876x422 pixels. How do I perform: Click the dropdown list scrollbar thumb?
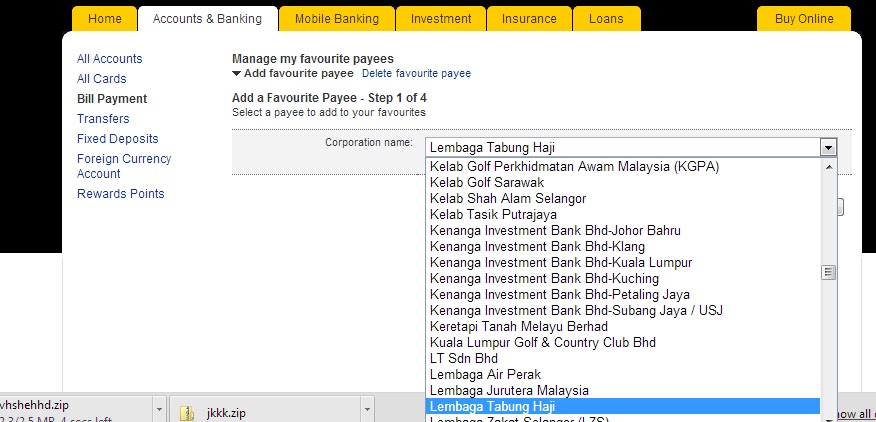[x=829, y=272]
